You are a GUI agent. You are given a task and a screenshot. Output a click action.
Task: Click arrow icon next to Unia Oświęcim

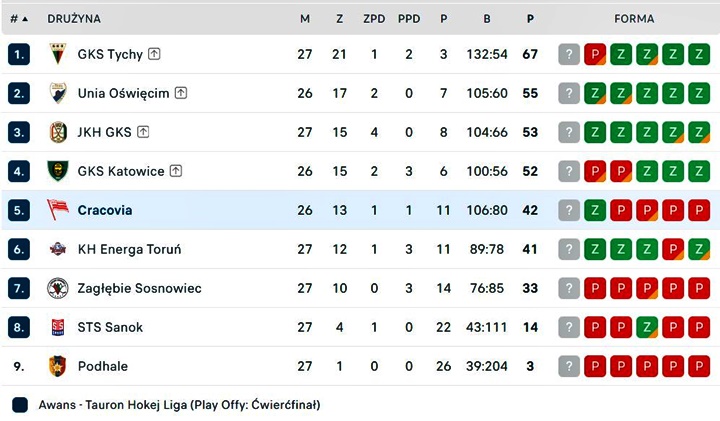pos(181,93)
